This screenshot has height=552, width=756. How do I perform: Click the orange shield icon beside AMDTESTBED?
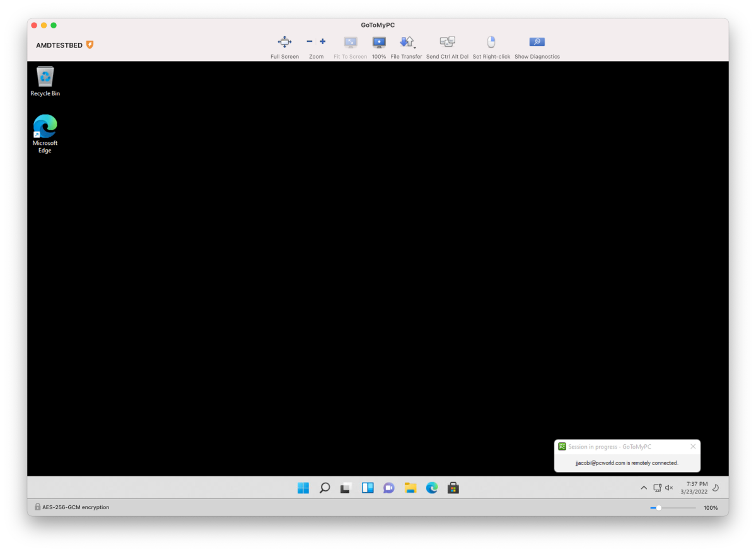[90, 45]
